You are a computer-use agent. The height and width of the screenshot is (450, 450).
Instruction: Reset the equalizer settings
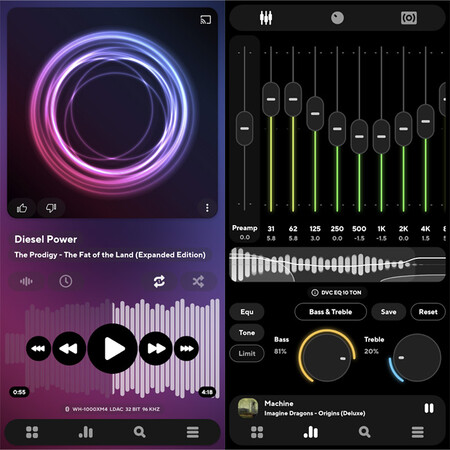[x=428, y=312]
